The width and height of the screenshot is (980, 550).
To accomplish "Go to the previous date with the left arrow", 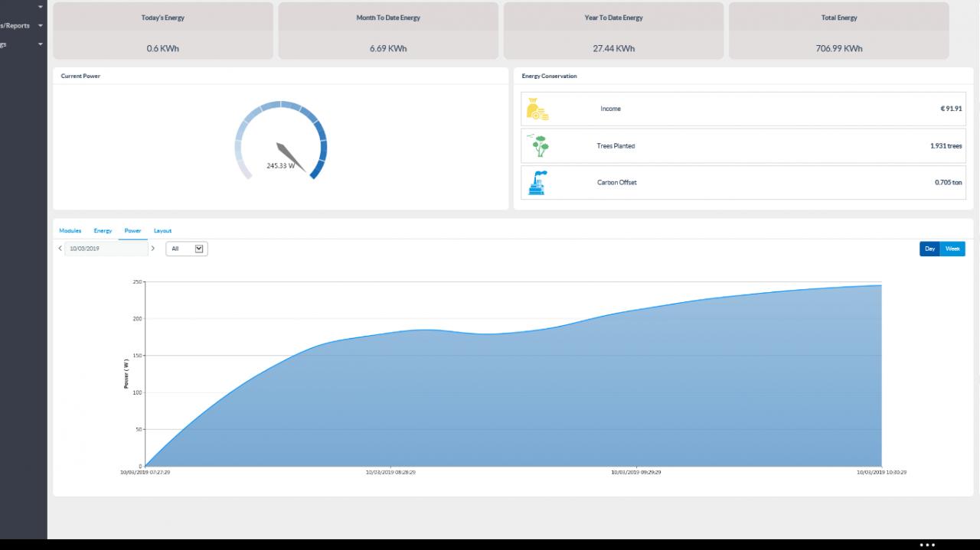I will coord(60,249).
